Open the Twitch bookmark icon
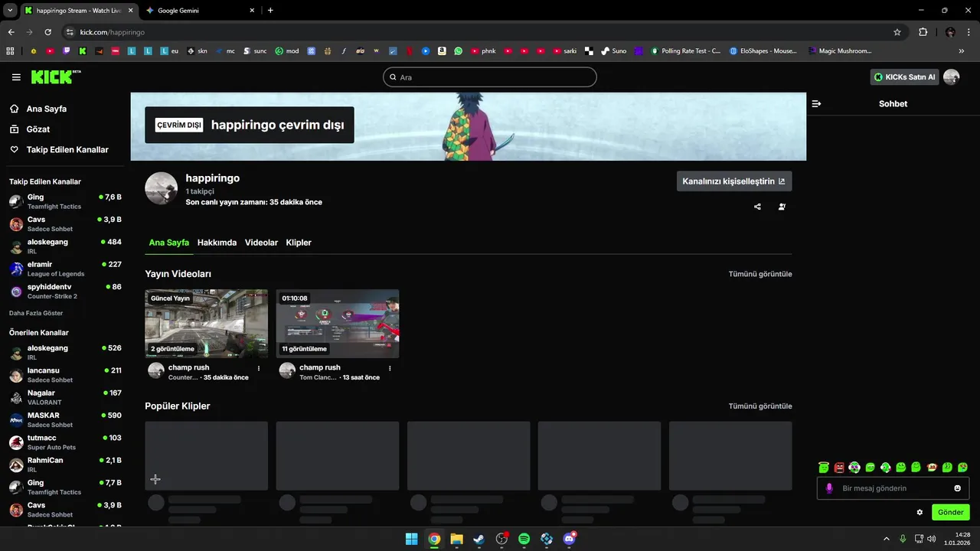This screenshot has width=980, height=551. click(x=67, y=51)
